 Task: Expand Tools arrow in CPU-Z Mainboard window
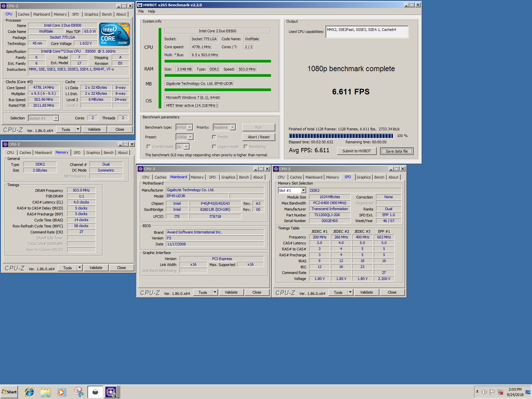click(x=215, y=292)
